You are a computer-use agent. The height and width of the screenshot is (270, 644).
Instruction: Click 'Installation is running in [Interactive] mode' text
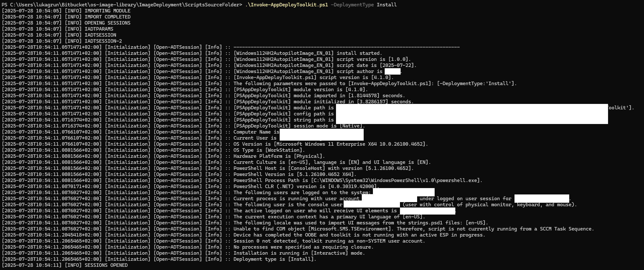pos(299,253)
